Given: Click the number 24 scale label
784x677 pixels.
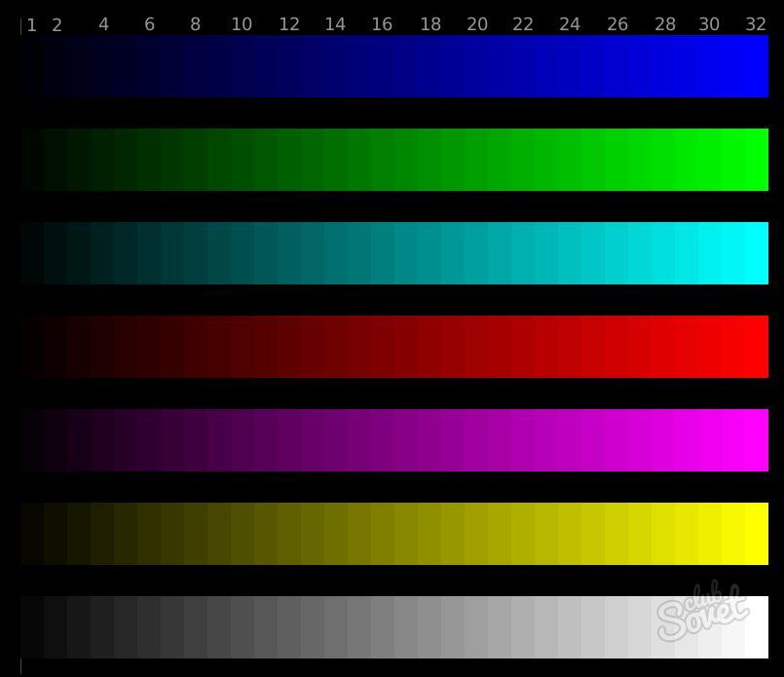Looking at the screenshot, I should (570, 24).
